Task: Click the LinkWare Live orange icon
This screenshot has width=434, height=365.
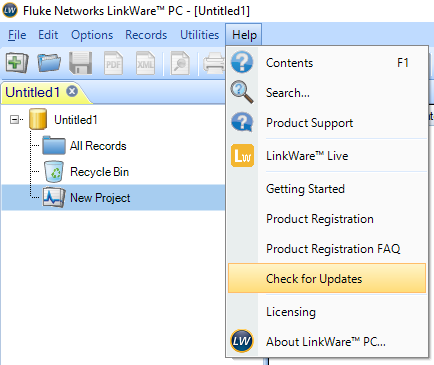Action: (x=242, y=156)
